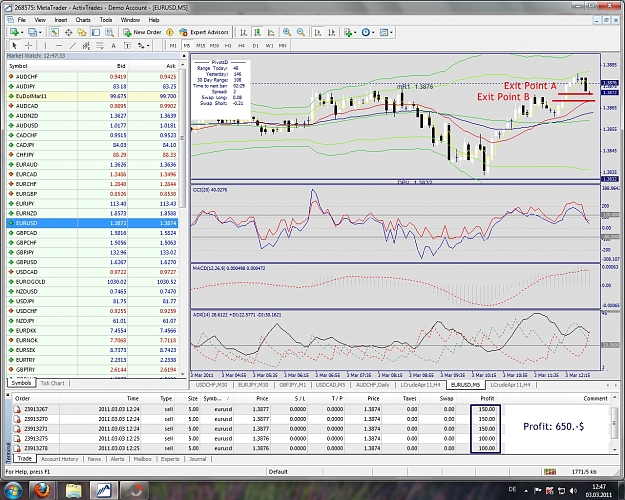Viewport: 625px width, 500px height.
Task: Switch to the Tick Chart tab
Action: tap(52, 383)
